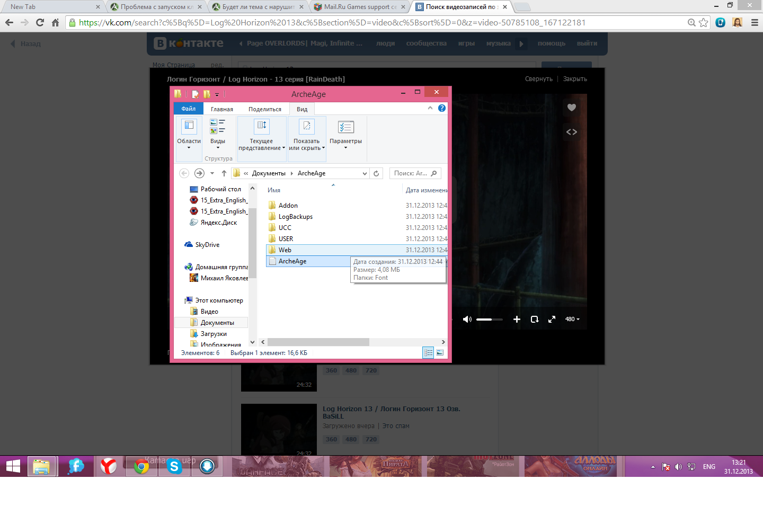This screenshot has width=763, height=532.
Task: Click the horizontal scrollbar of file list
Action: (318, 342)
